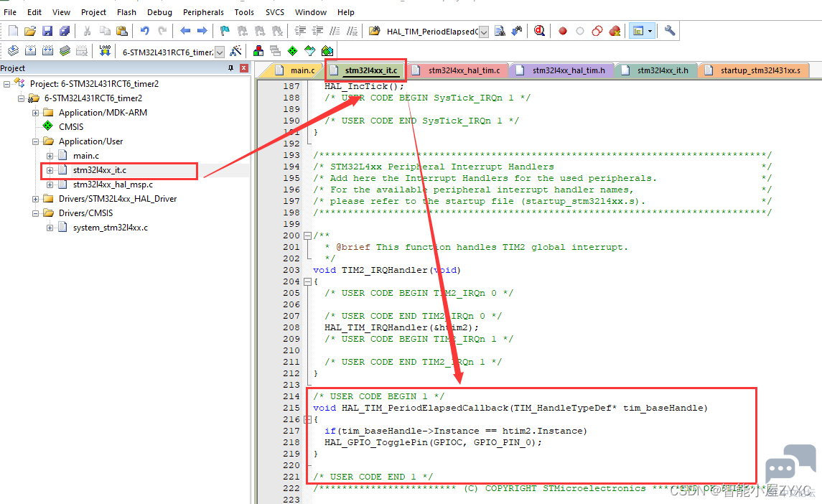The image size is (822, 504).
Task: Click the Indent selection icon
Action: 300,31
